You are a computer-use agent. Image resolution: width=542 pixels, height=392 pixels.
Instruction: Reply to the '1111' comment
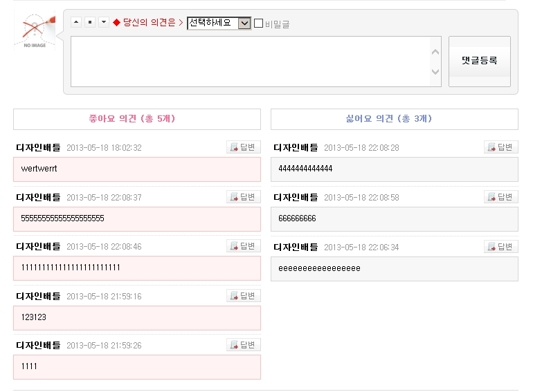(x=244, y=345)
